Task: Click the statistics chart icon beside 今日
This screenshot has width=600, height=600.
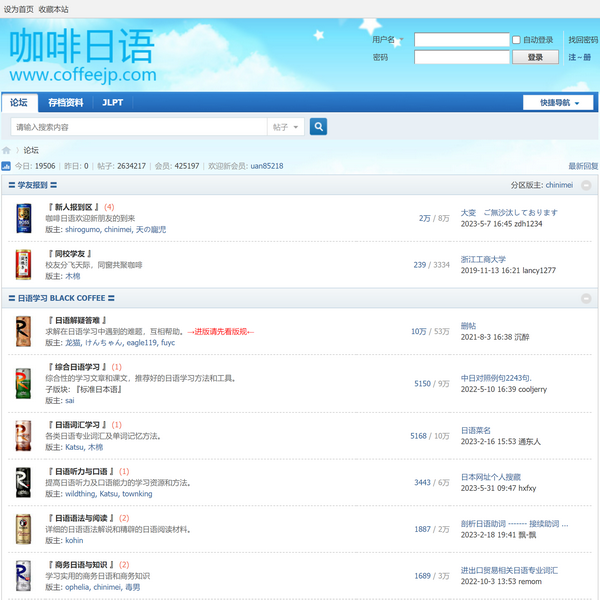Action: 6,166
